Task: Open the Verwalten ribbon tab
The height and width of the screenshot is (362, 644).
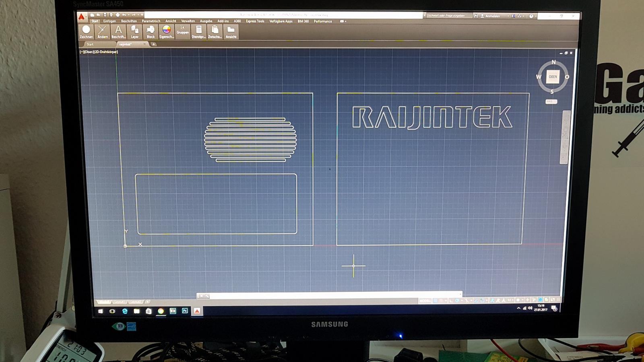Action: point(188,21)
